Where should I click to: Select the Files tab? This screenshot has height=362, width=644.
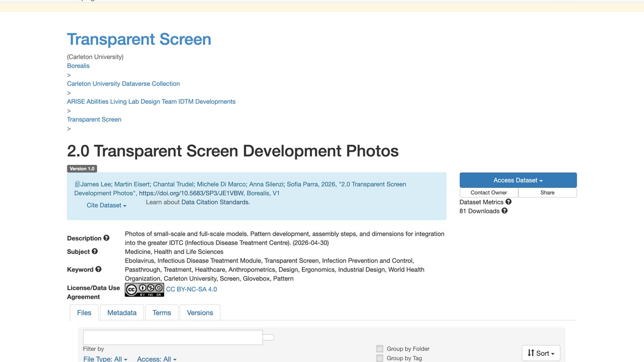click(84, 313)
